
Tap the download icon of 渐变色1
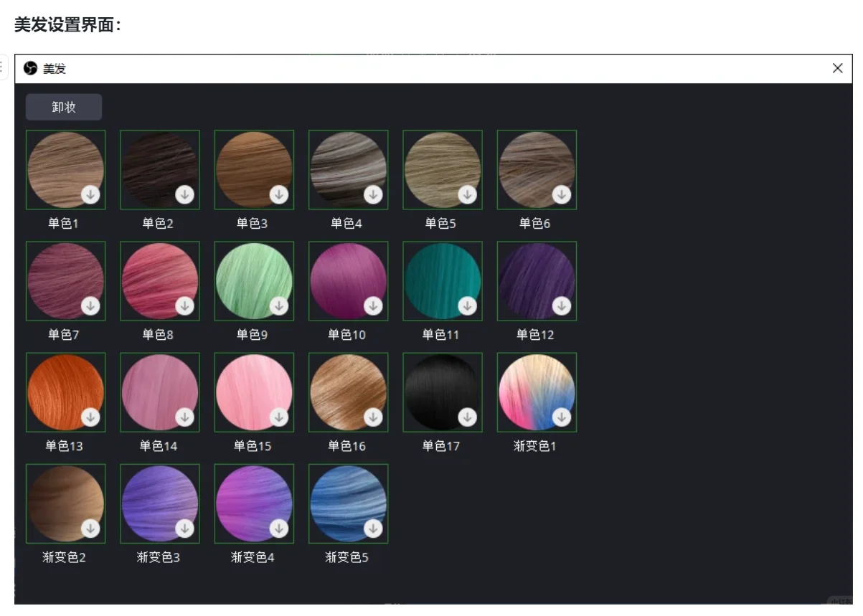(562, 417)
